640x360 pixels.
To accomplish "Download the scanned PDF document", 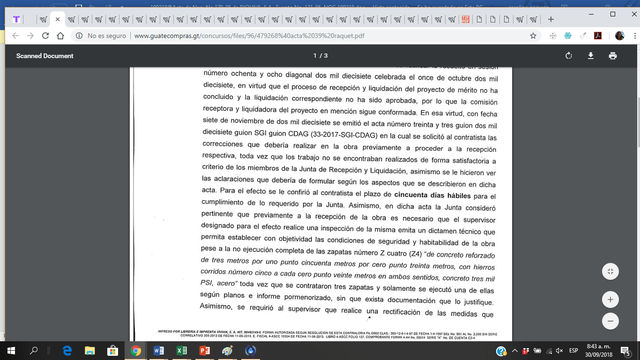I will click(x=591, y=56).
